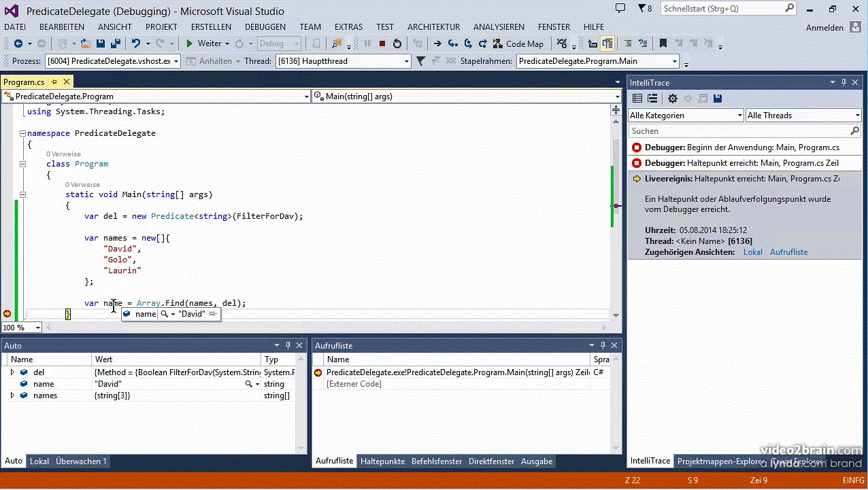Open the ERSTELLEN menu
Screen dimensions: 868x490
[211, 27]
